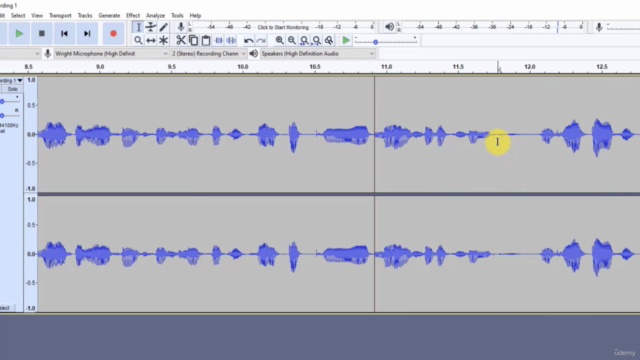Cut selection with the scissors icon
This screenshot has height=360, width=640.
tap(181, 40)
